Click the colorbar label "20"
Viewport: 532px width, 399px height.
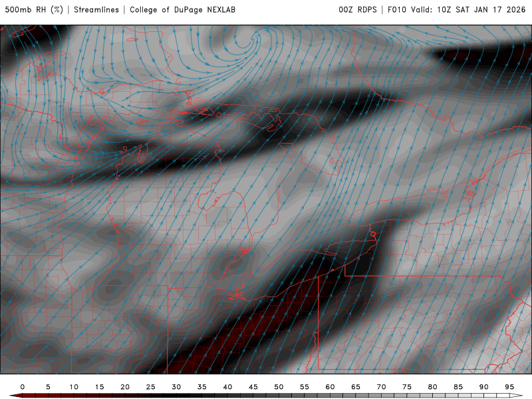[x=125, y=387]
